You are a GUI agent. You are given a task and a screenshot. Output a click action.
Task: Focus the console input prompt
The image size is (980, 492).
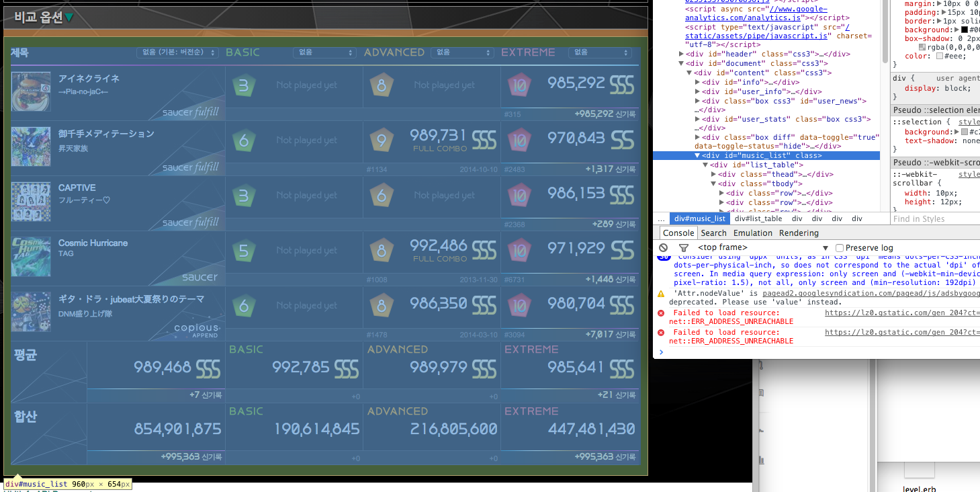(819, 352)
